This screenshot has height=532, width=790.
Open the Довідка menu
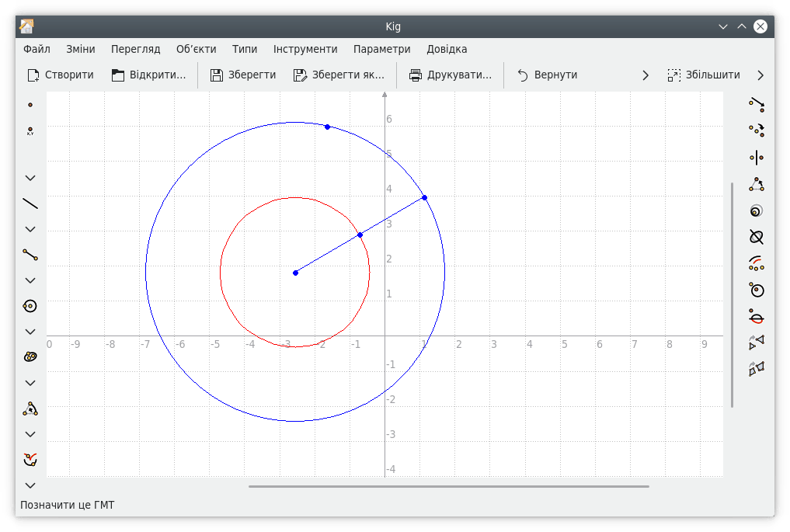[447, 49]
